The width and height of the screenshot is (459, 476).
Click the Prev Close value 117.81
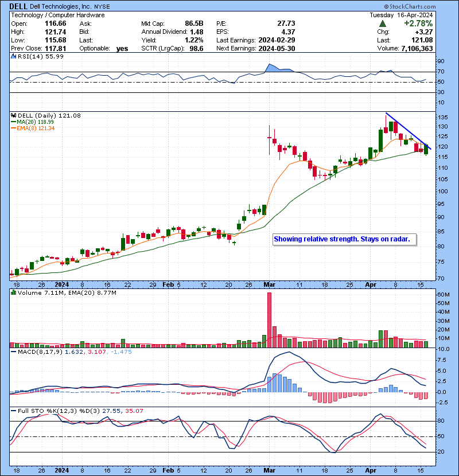(x=56, y=48)
